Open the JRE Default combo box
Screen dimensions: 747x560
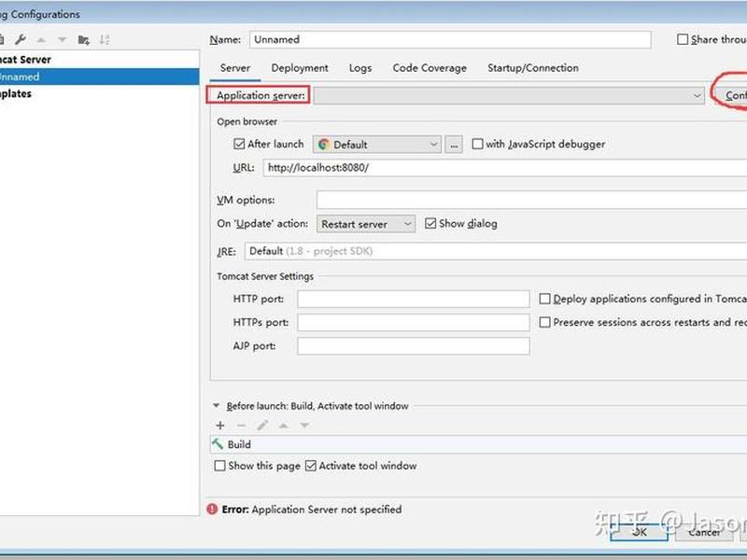point(496,251)
